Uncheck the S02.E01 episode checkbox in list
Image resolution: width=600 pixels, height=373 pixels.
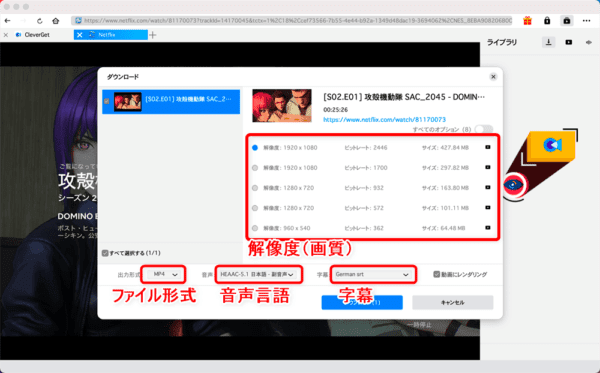coord(107,101)
